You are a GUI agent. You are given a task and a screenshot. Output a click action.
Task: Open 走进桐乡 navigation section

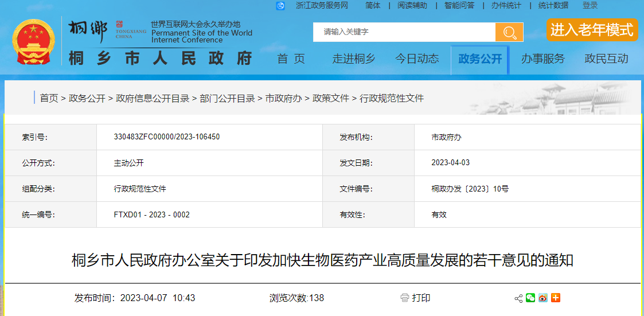[x=354, y=58]
